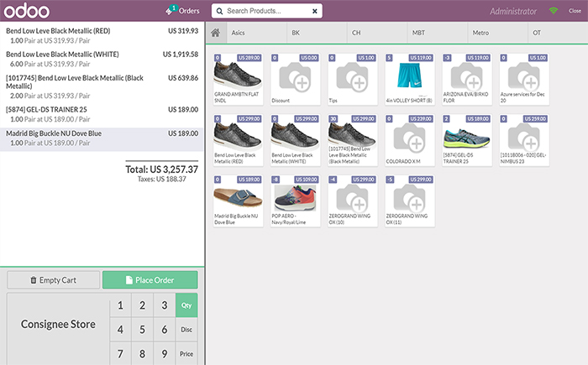Add POP AERO Navy/Royal/Lime product
Image resolution: width=588 pixels, height=365 pixels.
coord(295,201)
